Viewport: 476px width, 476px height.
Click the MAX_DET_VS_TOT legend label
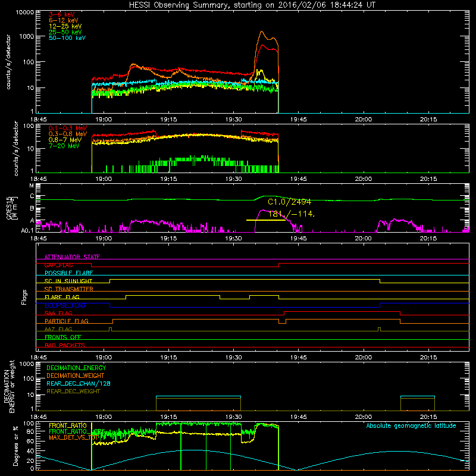click(74, 437)
